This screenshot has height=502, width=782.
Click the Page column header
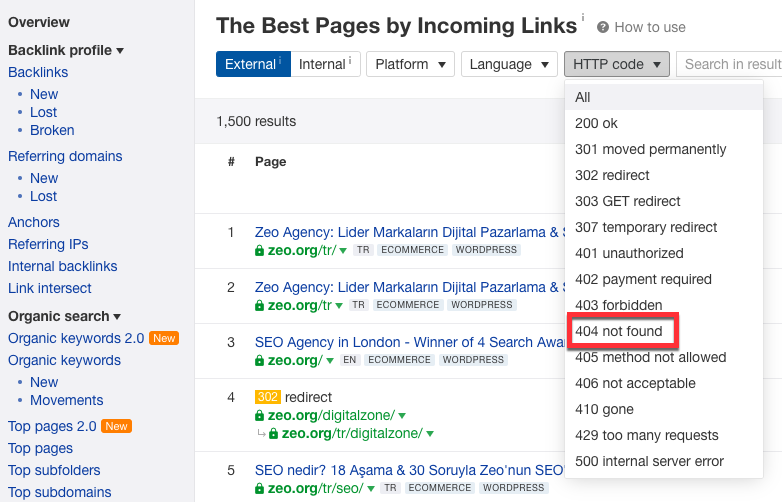coord(270,162)
